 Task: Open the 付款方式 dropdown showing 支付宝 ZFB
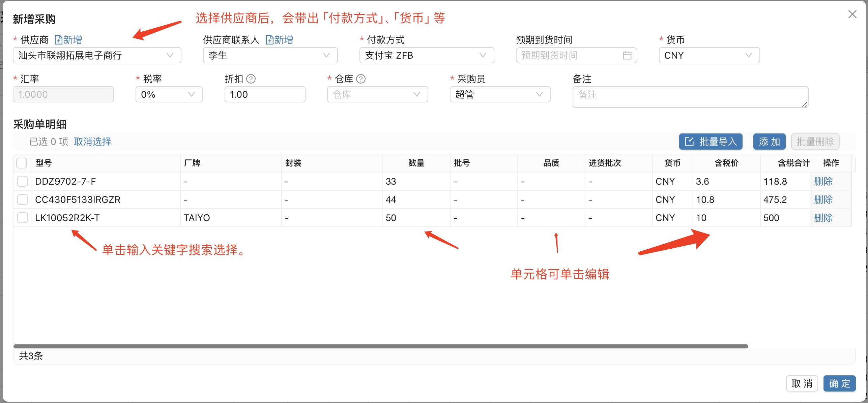(x=426, y=55)
